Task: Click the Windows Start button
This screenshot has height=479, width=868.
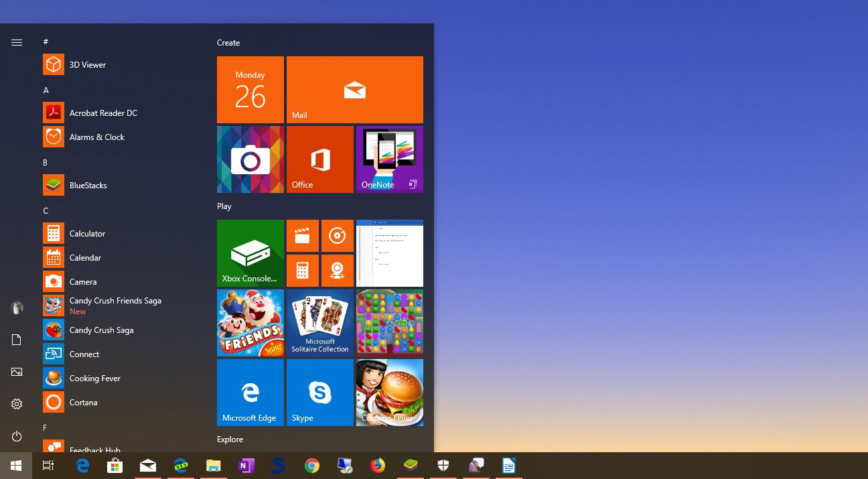Action: [16, 466]
